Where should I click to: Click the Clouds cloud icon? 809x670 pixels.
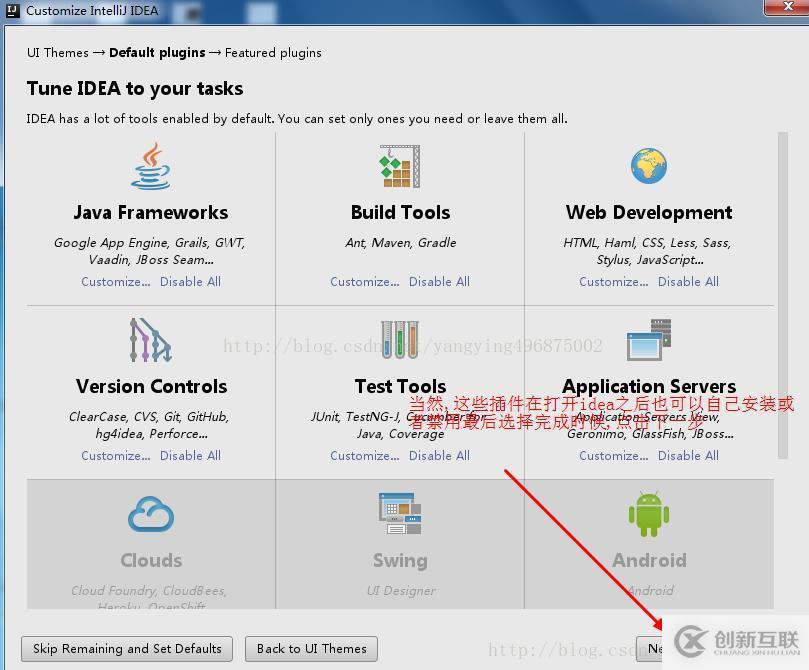pyautogui.click(x=151, y=514)
